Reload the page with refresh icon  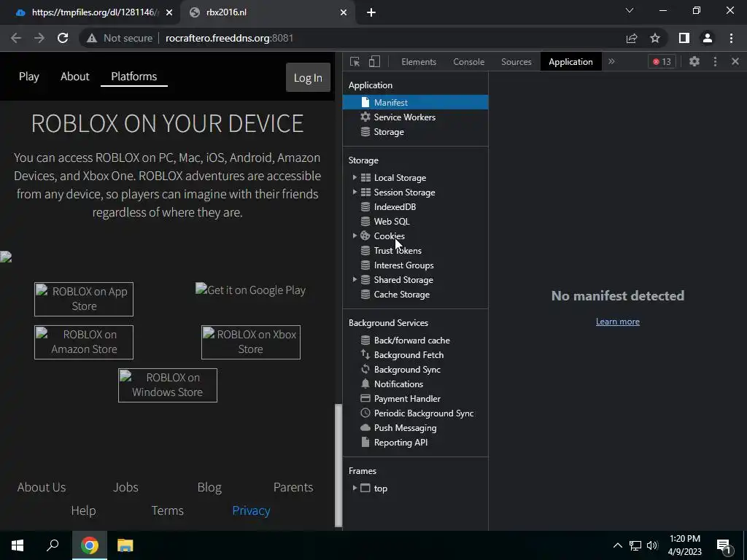pyautogui.click(x=63, y=38)
